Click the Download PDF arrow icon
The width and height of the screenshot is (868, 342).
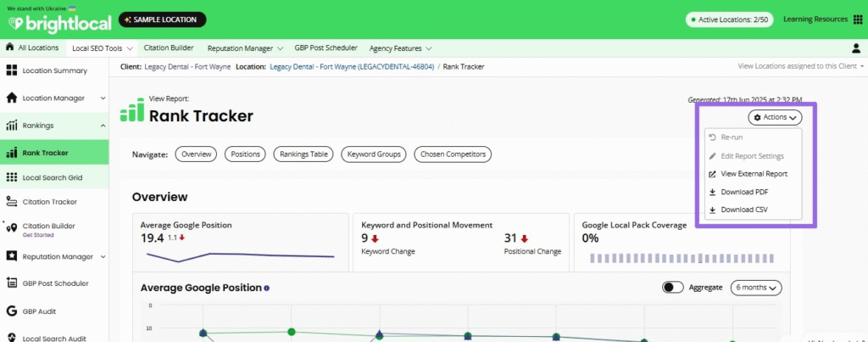[x=712, y=193]
